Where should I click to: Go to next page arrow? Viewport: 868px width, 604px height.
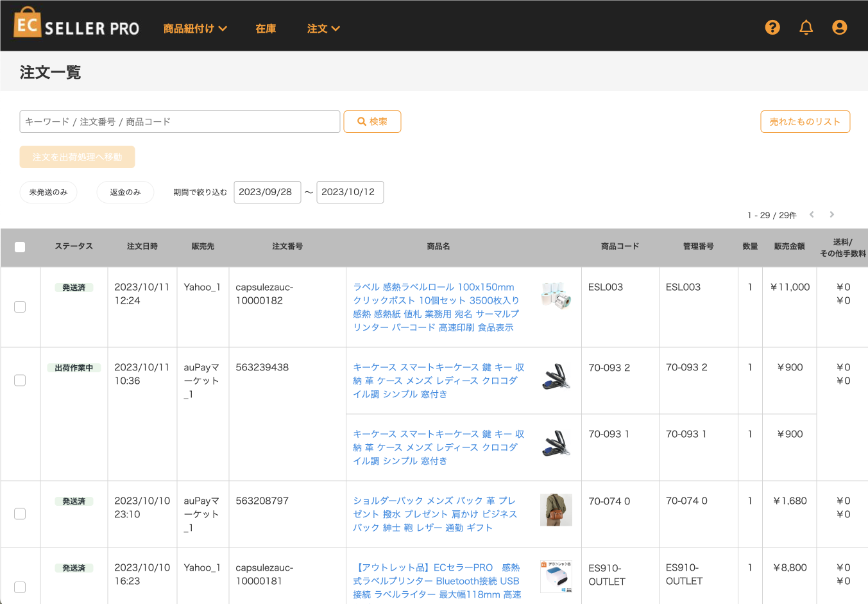pyautogui.click(x=831, y=214)
